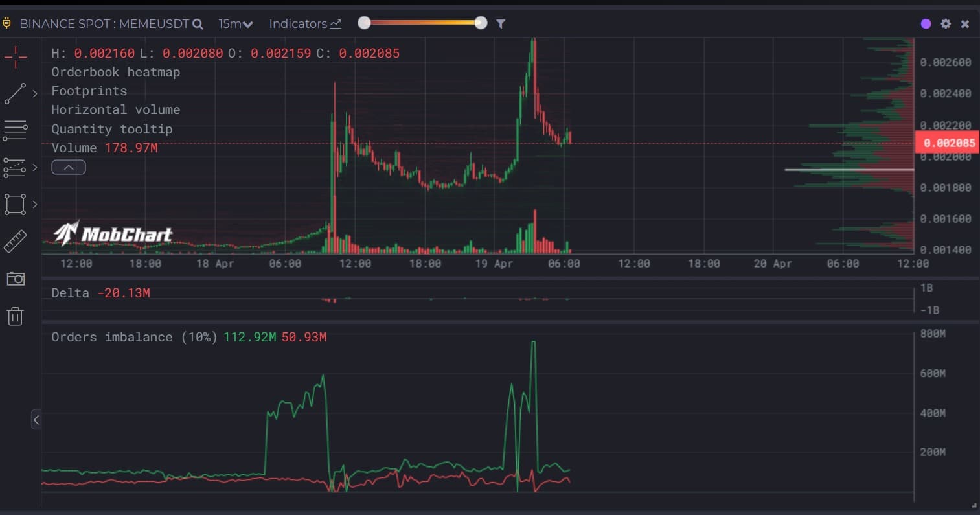Open chart settings with the gear icon

(946, 24)
